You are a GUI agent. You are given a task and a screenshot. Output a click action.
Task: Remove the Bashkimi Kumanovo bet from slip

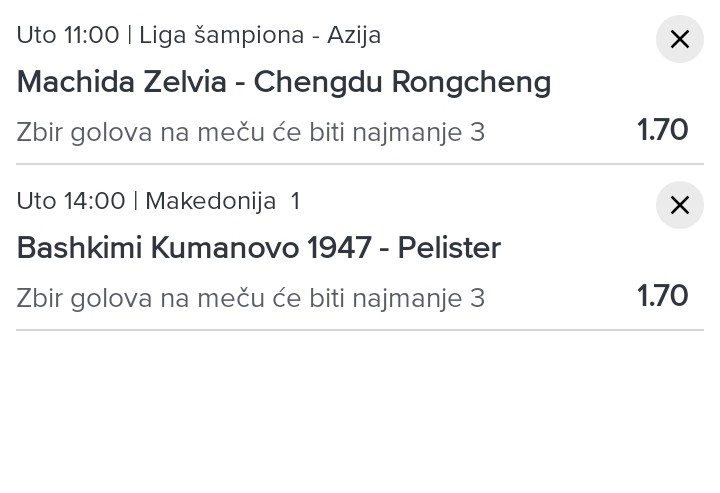click(680, 206)
